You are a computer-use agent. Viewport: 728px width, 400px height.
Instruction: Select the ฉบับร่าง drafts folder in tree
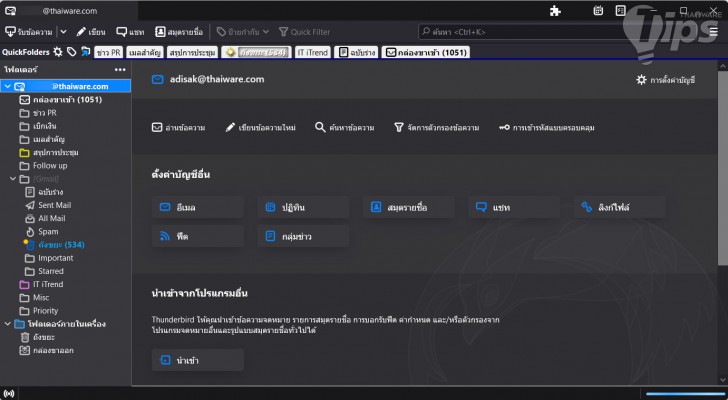[44, 192]
